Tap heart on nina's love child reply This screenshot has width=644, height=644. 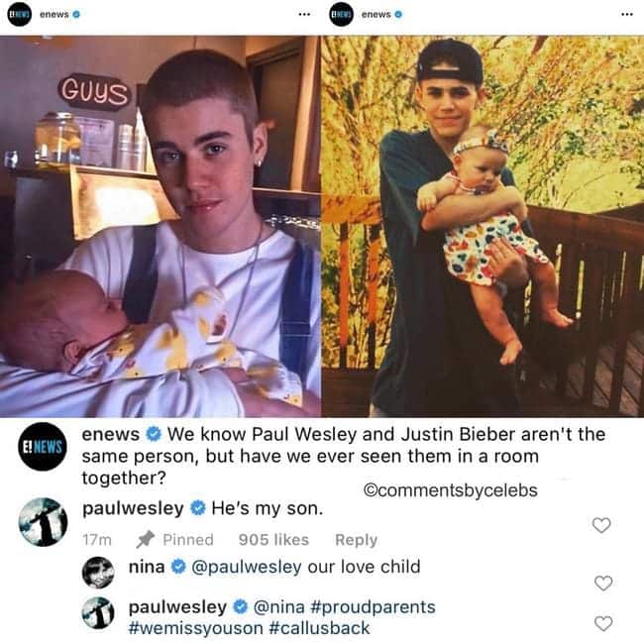coord(603,583)
